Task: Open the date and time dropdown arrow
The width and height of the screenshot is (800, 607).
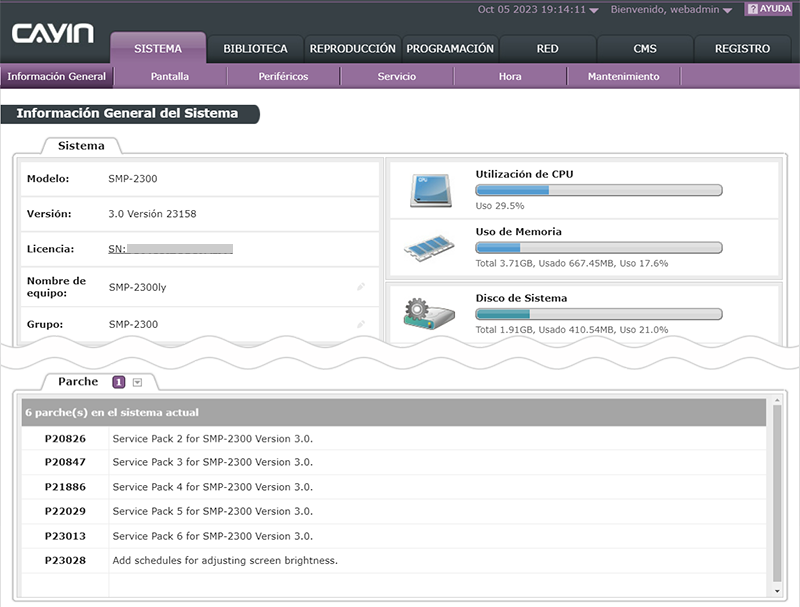Action: [594, 10]
